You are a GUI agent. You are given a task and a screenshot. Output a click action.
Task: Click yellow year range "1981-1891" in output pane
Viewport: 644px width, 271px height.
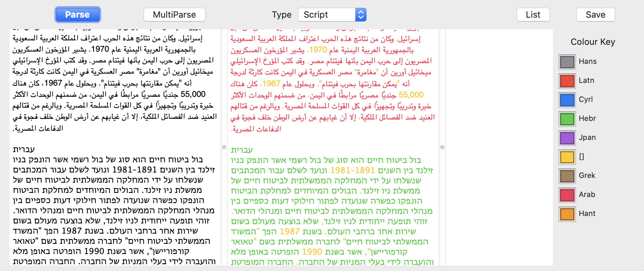[x=353, y=170]
